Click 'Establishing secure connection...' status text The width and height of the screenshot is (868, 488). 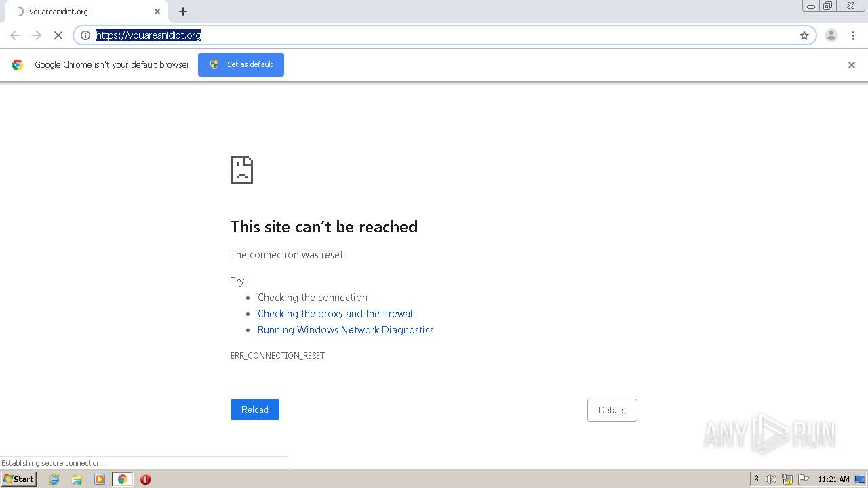[54, 463]
